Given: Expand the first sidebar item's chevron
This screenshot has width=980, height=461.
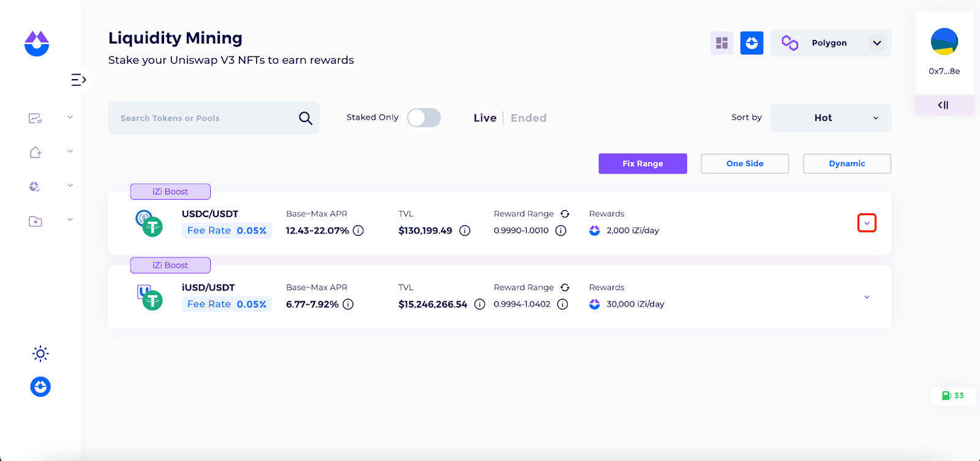Looking at the screenshot, I should (x=70, y=117).
